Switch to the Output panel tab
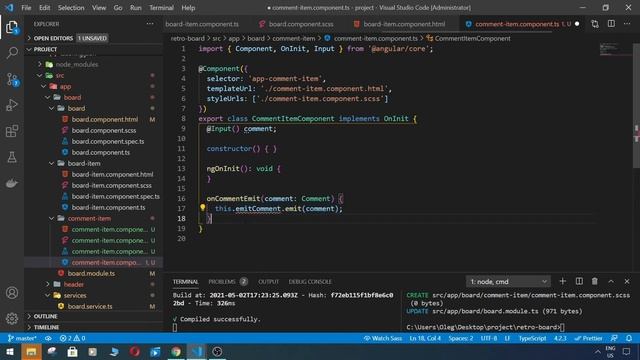640x360 pixels. (268, 281)
